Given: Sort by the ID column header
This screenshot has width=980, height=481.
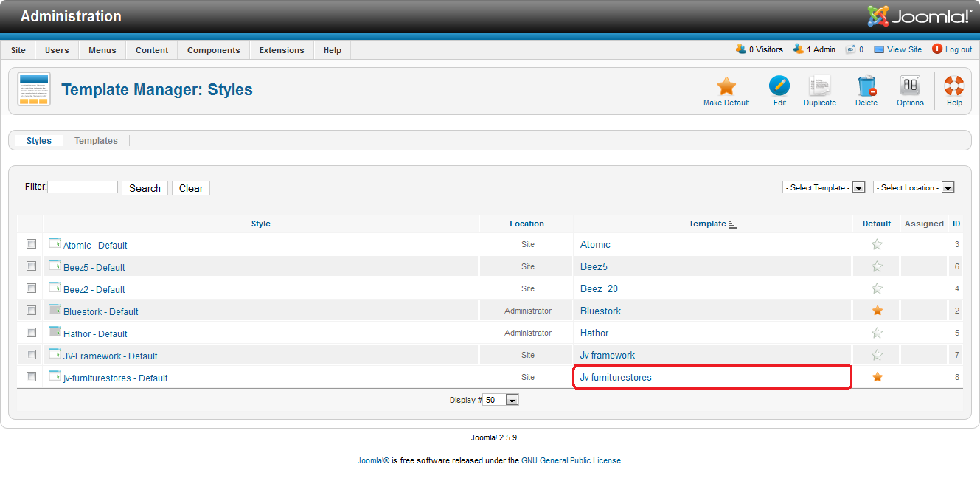Looking at the screenshot, I should [x=956, y=224].
